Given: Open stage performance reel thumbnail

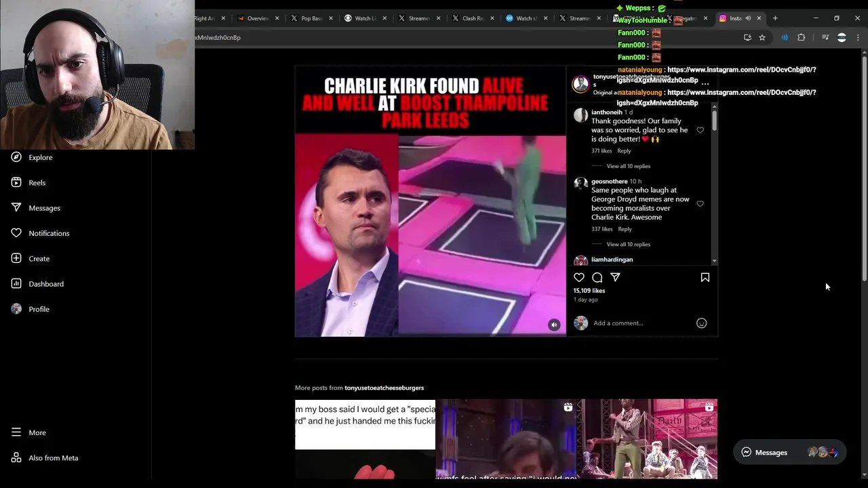Looking at the screenshot, I should tap(647, 439).
